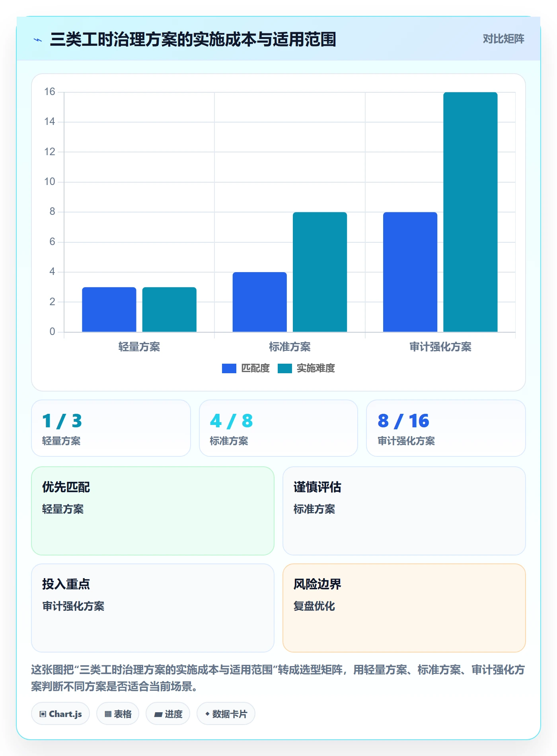Viewport: 557px width, 756px height.
Task: Toggle the 匹配度 legend label
Action: tap(255, 368)
